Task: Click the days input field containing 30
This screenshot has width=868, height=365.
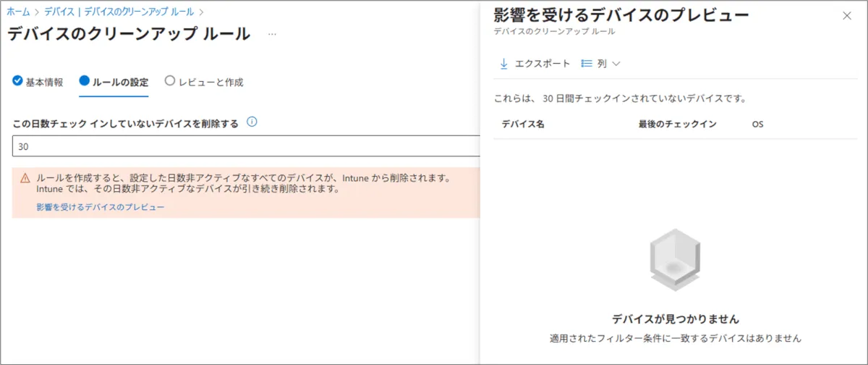Action: pos(246,146)
